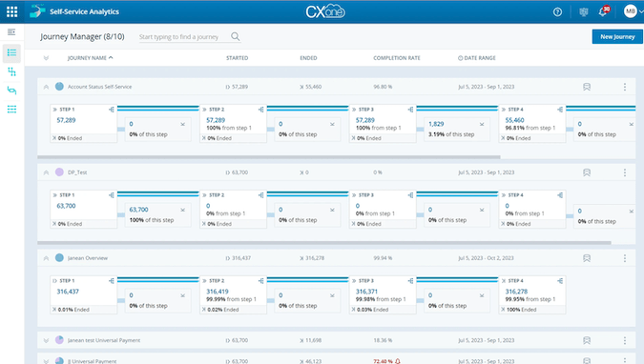The width and height of the screenshot is (644, 364).
Task: Click Step 1 branch icon in Account Status
Action: [x=112, y=110]
